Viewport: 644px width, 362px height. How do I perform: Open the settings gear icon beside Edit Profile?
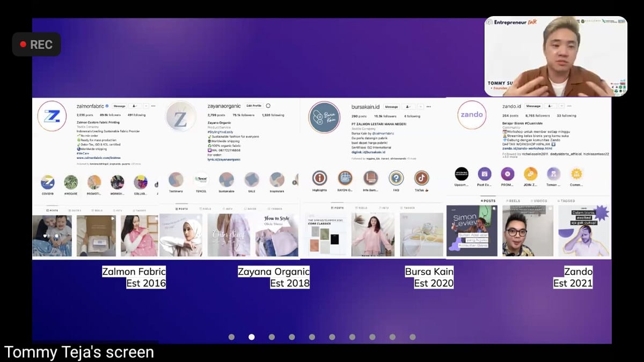tap(268, 106)
